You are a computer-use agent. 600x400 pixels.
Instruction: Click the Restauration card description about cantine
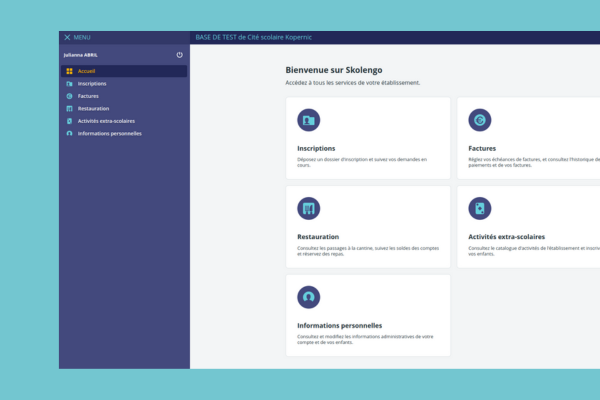[x=368, y=251]
